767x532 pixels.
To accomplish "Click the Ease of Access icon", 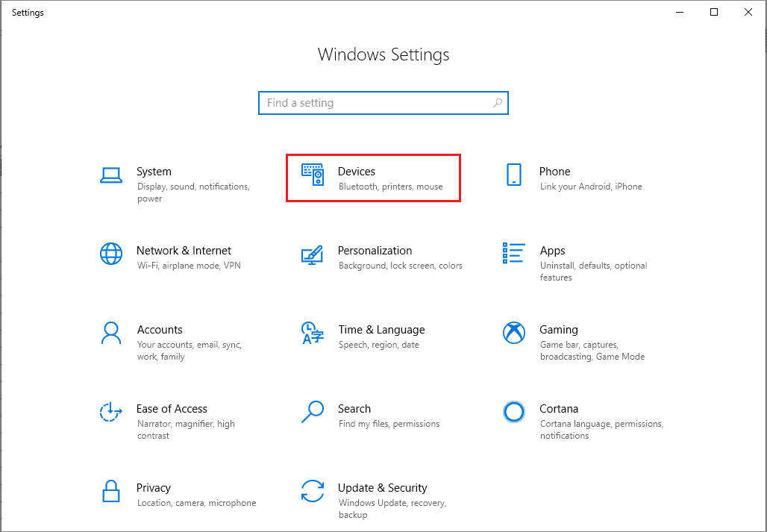I will [111, 412].
